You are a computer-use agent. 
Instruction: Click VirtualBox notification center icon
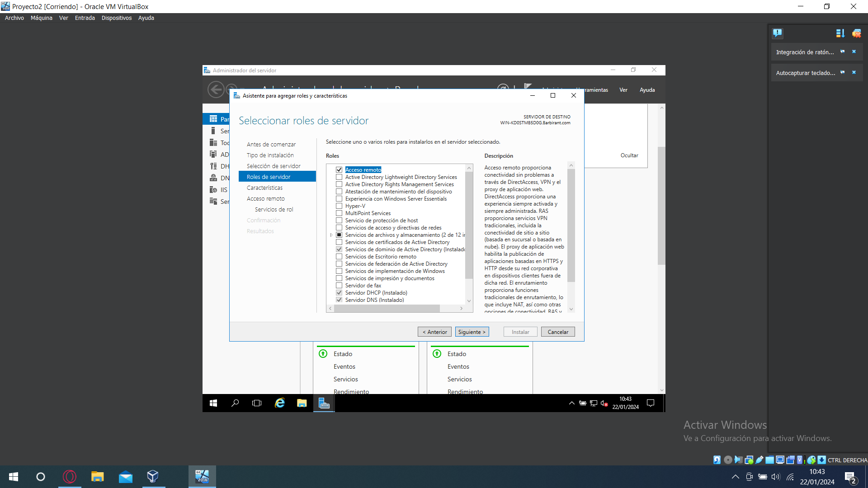(x=778, y=33)
